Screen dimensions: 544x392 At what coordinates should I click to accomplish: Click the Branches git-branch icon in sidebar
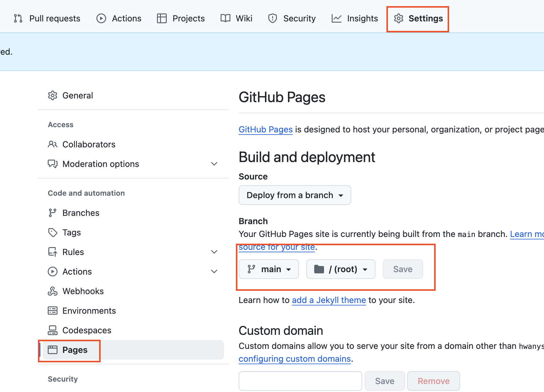coord(53,213)
